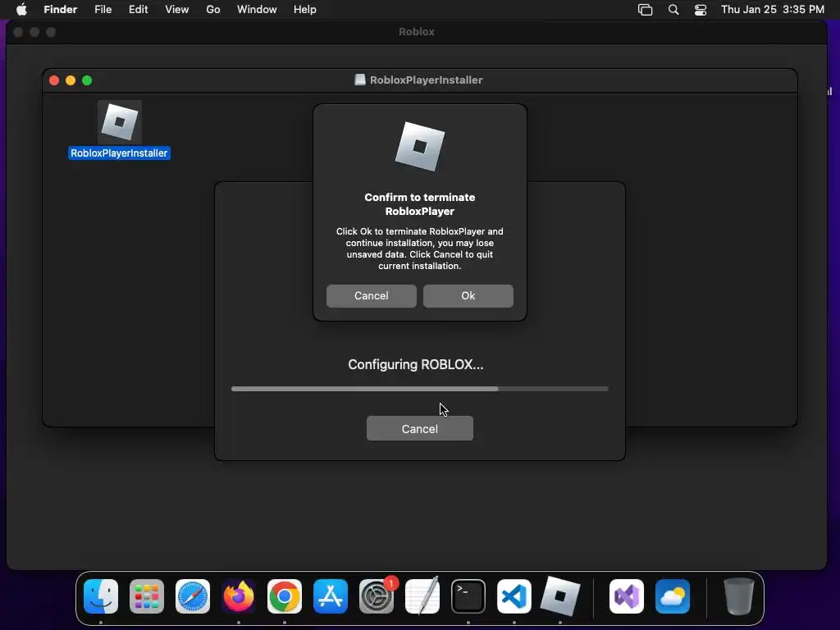Minimize the RobloxPlayerInstaller window

(71, 80)
